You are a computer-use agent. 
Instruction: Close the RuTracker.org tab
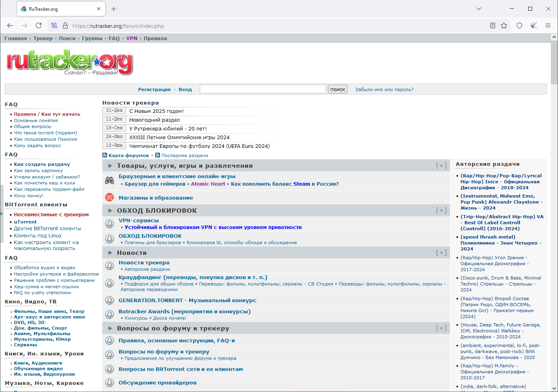pos(99,9)
